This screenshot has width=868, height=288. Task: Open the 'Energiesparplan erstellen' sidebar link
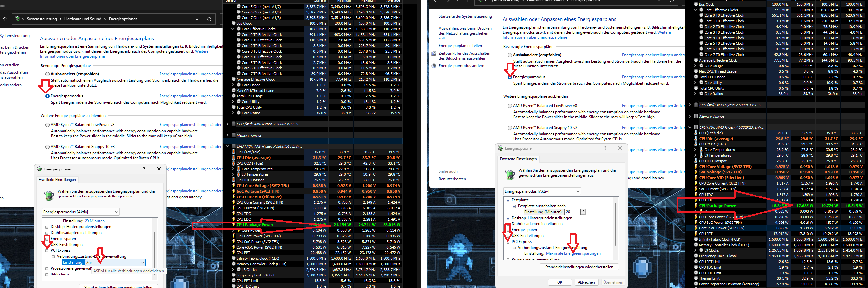pos(460,46)
